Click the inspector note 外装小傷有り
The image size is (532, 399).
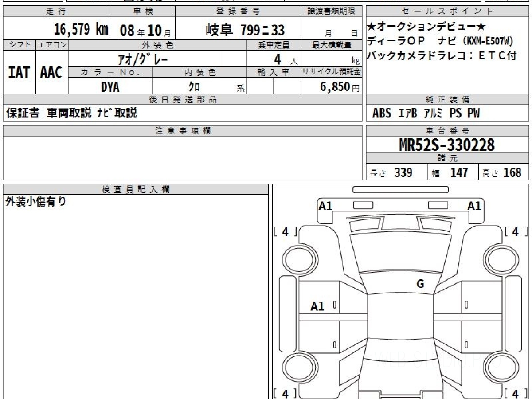click(x=36, y=202)
